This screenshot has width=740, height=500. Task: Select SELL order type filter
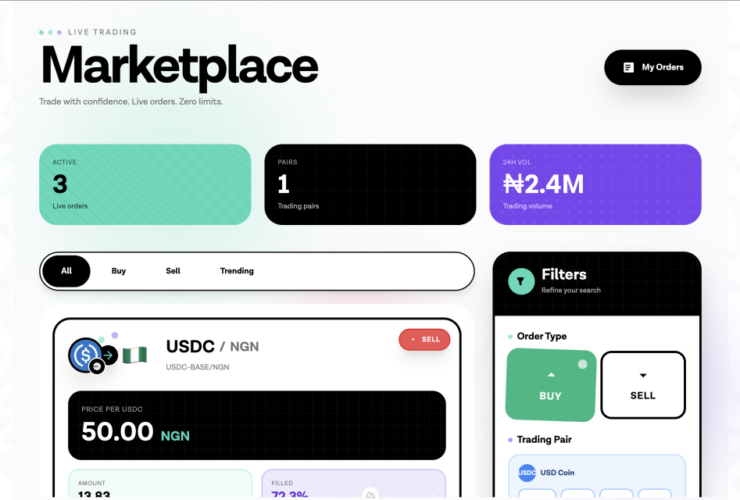pos(643,384)
